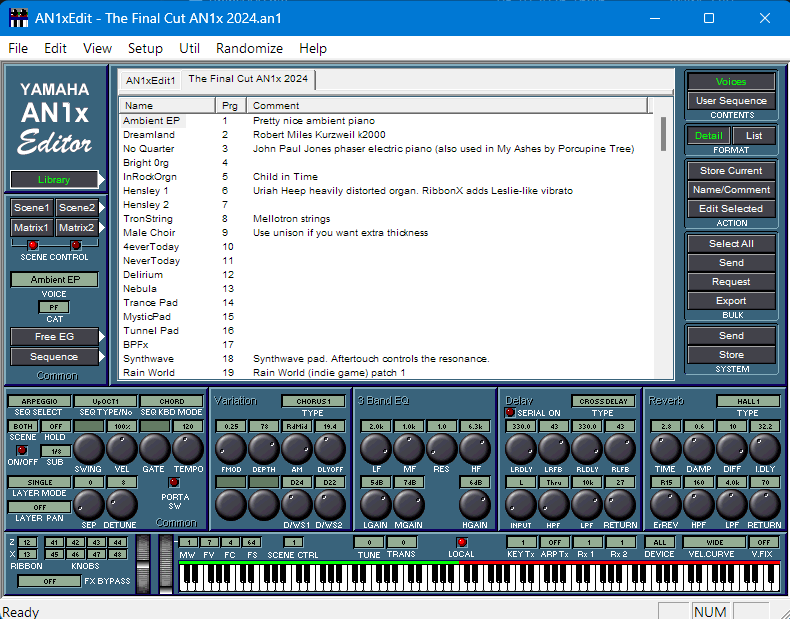Image resolution: width=790 pixels, height=619 pixels.
Task: Click the Delay LRDLY knob
Action: click(x=520, y=448)
